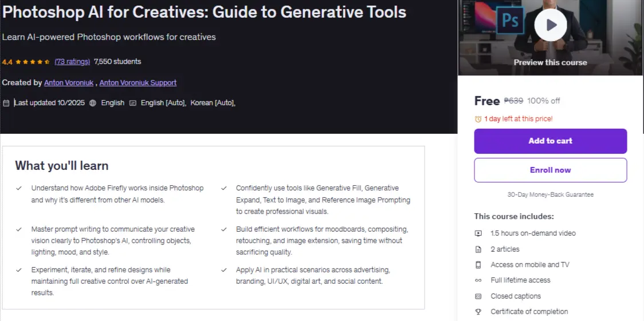The width and height of the screenshot is (644, 321).
Task: Click the Korean [Auto] caption language
Action: [x=212, y=103]
